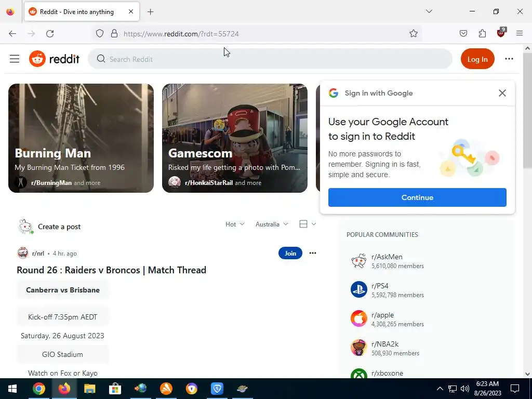The image size is (532, 399).
Task: Click the r/AskMen Snoo avatar icon
Action: click(x=358, y=261)
